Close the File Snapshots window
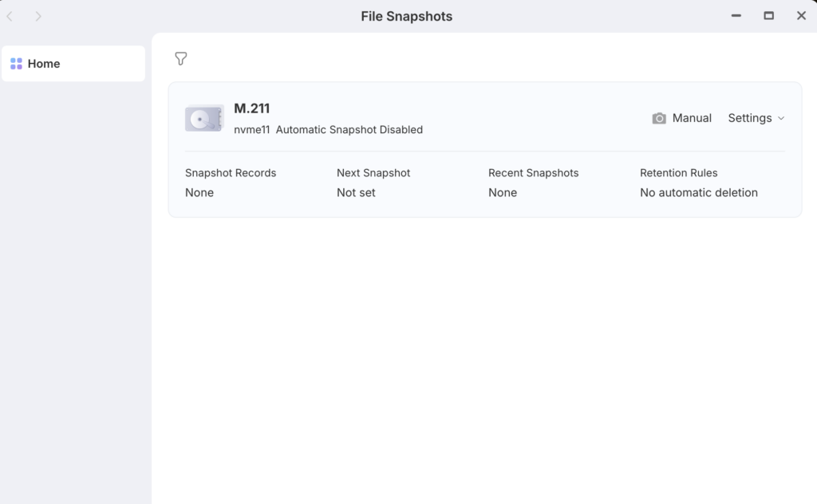 coord(801,16)
